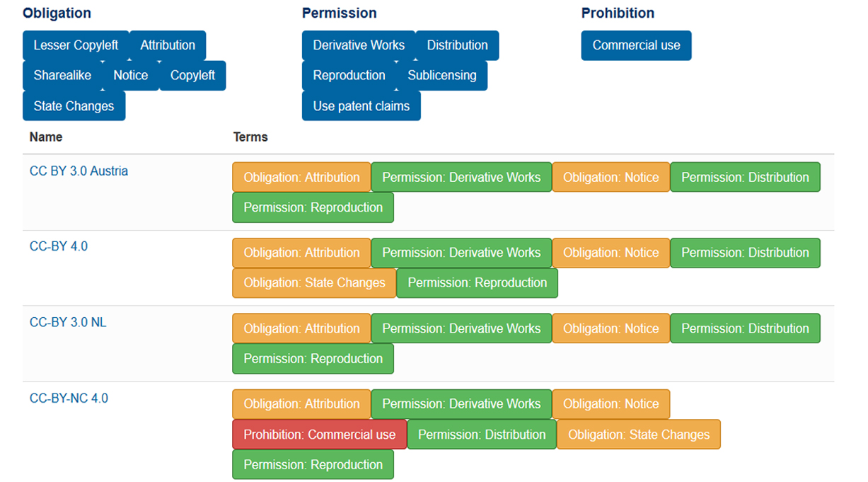Click red Prohibition: Commercial use tag

[320, 435]
